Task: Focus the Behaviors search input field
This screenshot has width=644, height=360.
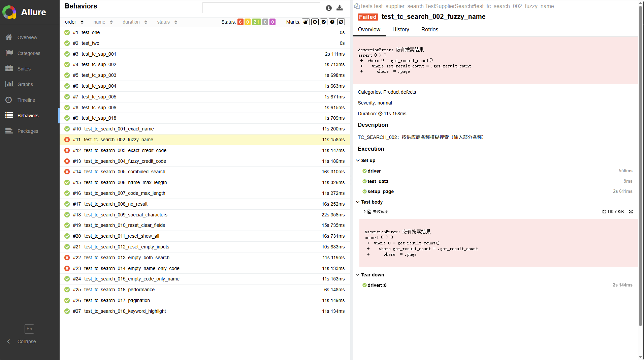Action: 261,8
